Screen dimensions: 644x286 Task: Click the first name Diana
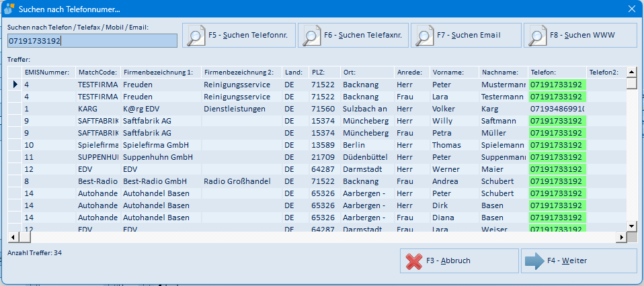click(454, 218)
